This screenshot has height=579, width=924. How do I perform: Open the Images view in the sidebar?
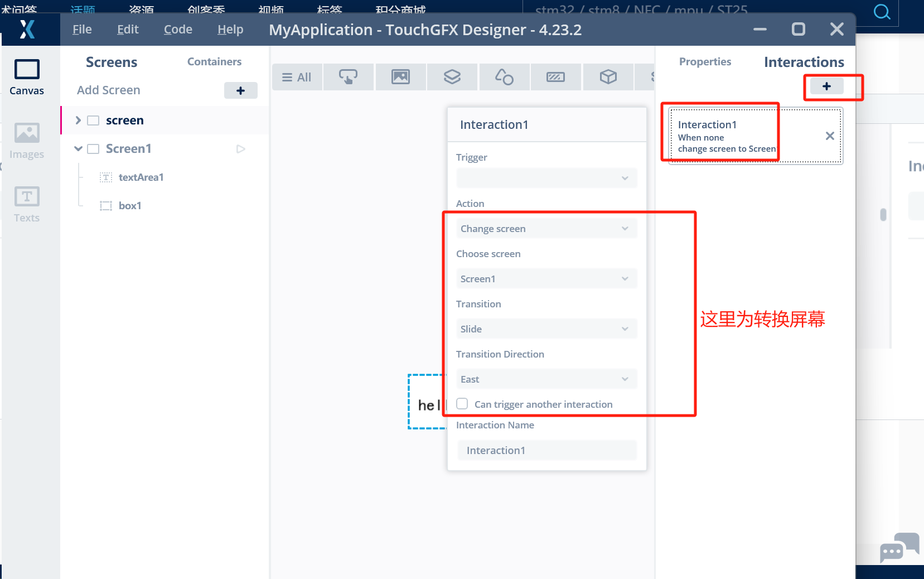(27, 141)
